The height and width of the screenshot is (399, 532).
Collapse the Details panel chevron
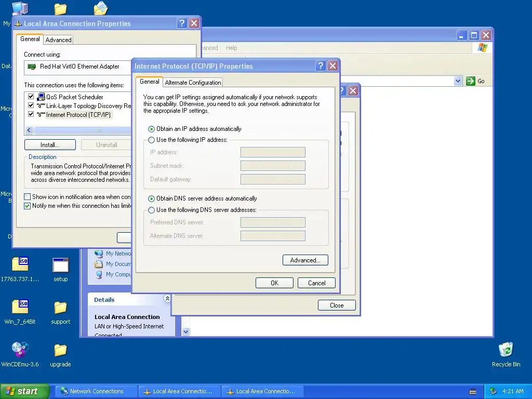point(167,299)
